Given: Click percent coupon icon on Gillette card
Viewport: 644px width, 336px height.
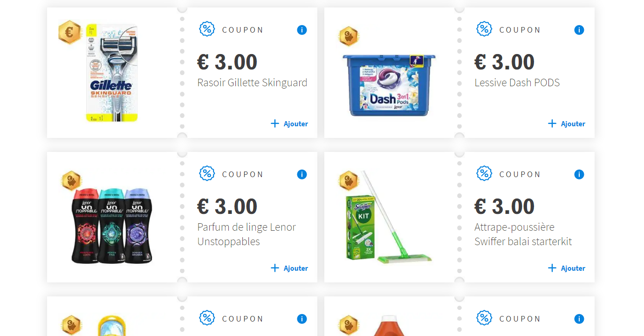Looking at the screenshot, I should 207,29.
